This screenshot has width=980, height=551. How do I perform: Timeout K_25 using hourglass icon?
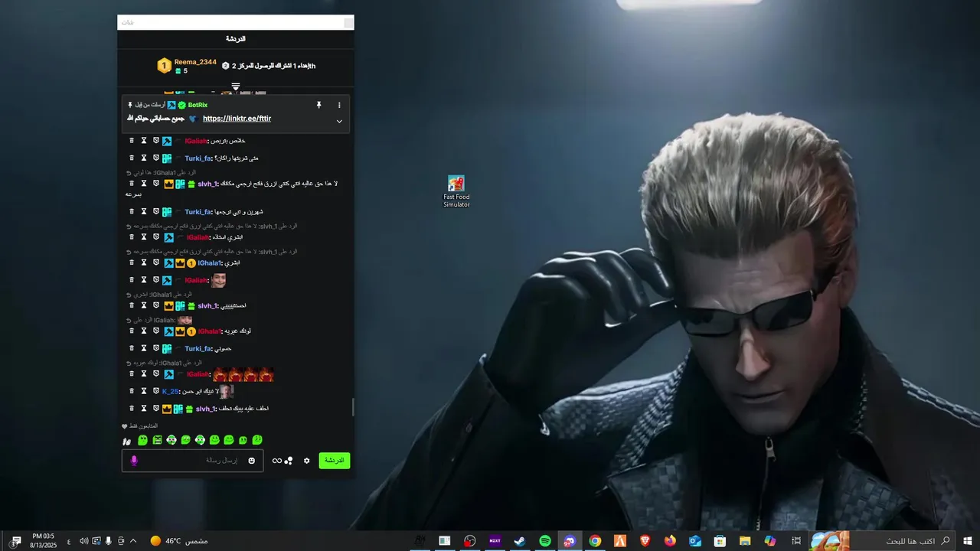(x=143, y=391)
